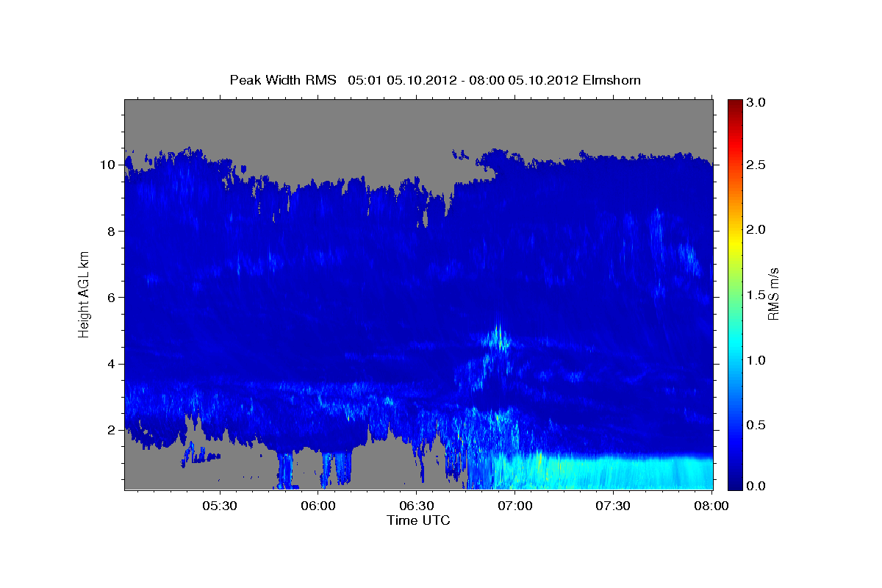Click the colorbar value 3.0
Screen dimensions: 882x588
[757, 102]
